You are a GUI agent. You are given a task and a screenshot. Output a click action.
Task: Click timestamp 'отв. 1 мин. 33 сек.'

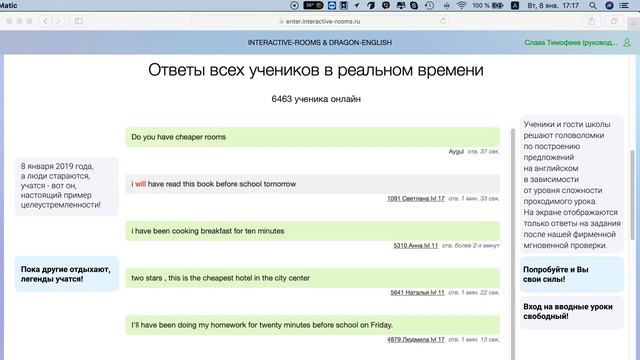pyautogui.click(x=474, y=198)
